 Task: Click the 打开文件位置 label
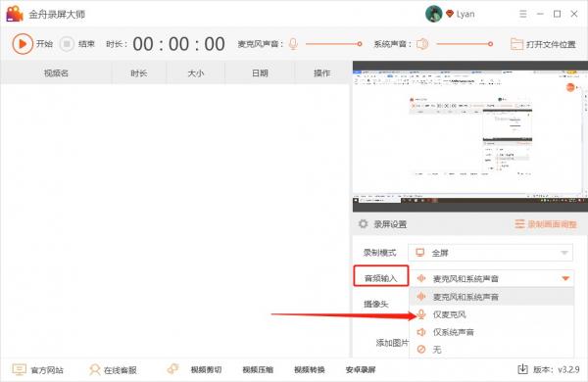[x=551, y=45]
